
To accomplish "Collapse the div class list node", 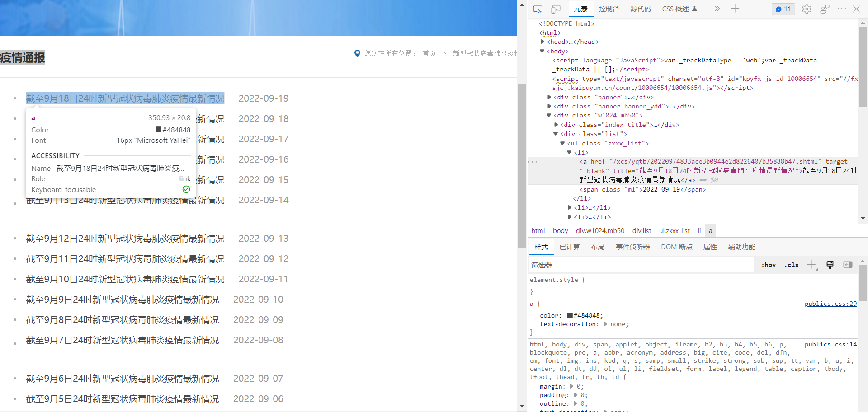I will pyautogui.click(x=556, y=134).
